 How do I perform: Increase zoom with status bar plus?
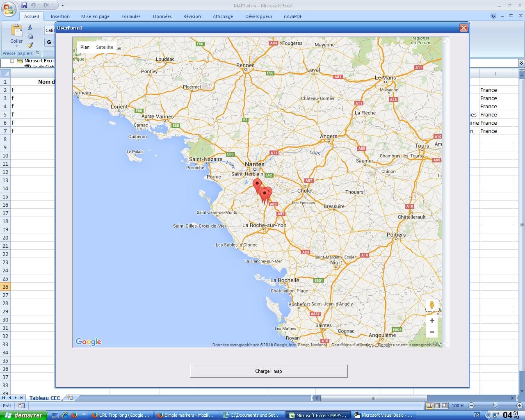[x=519, y=406]
